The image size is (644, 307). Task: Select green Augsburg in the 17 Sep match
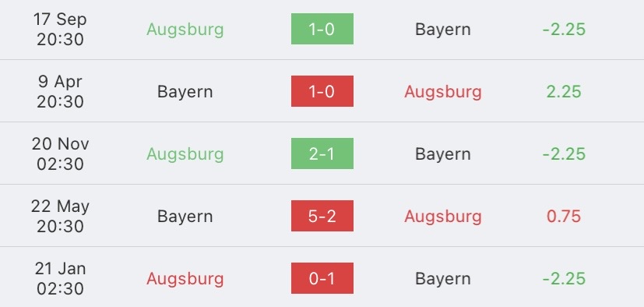(x=185, y=30)
